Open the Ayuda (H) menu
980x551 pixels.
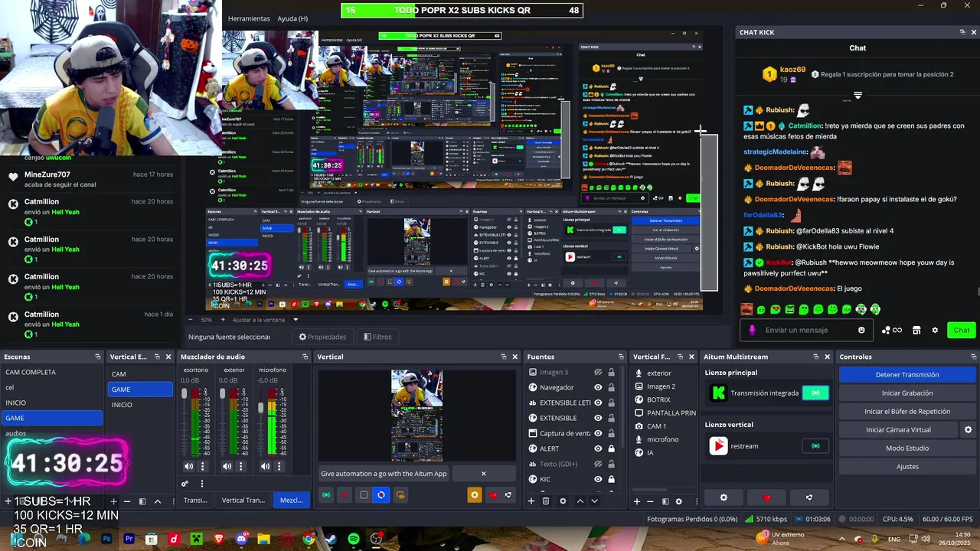[x=292, y=18]
